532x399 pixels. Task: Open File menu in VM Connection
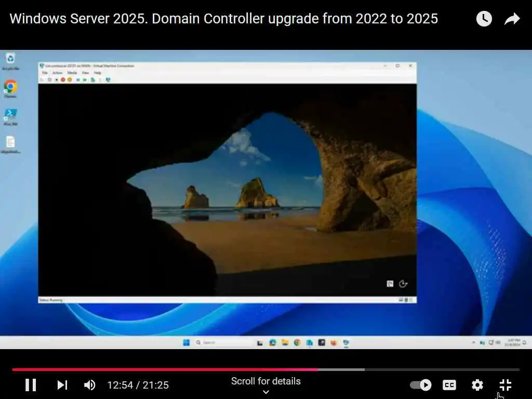[x=45, y=73]
